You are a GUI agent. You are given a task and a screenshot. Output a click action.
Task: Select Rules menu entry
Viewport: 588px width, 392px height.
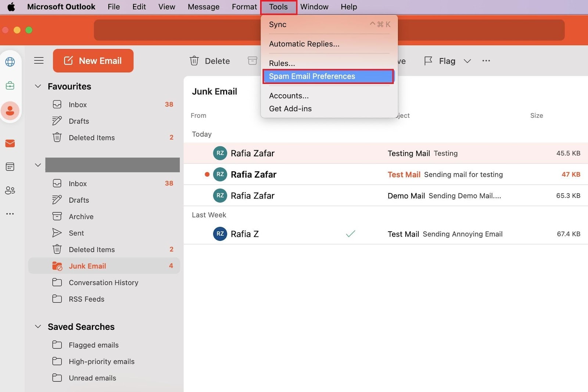329,63
